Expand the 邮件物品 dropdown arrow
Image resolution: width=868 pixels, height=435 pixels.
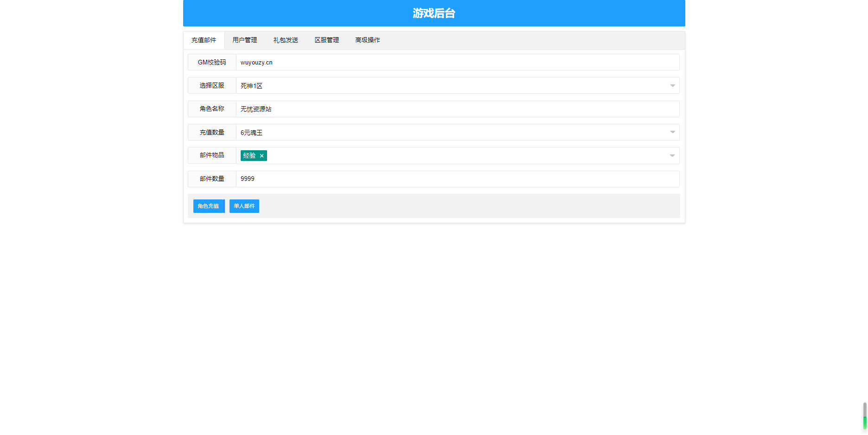(672, 156)
